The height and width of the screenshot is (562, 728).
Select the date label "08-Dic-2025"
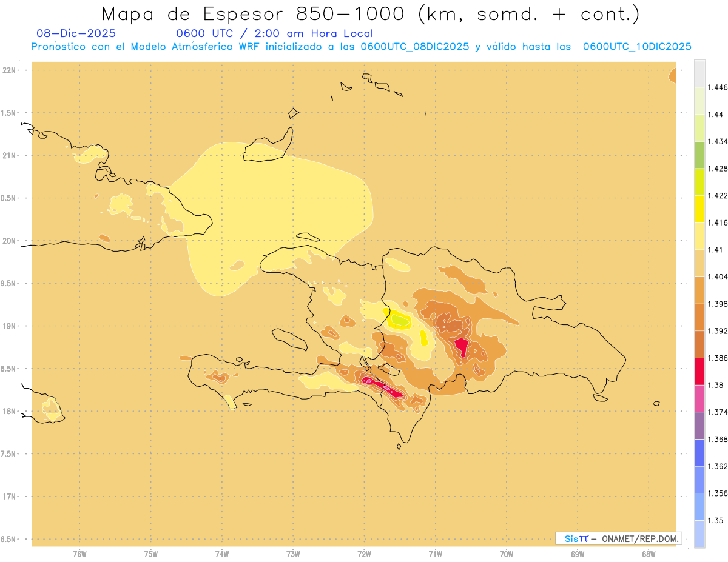point(76,33)
